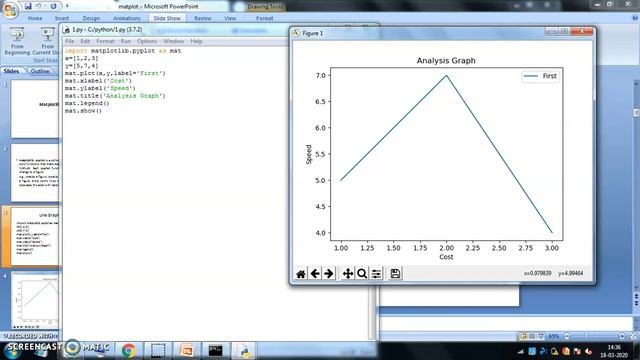Open the Options menu in IDLE editor

coord(147,41)
